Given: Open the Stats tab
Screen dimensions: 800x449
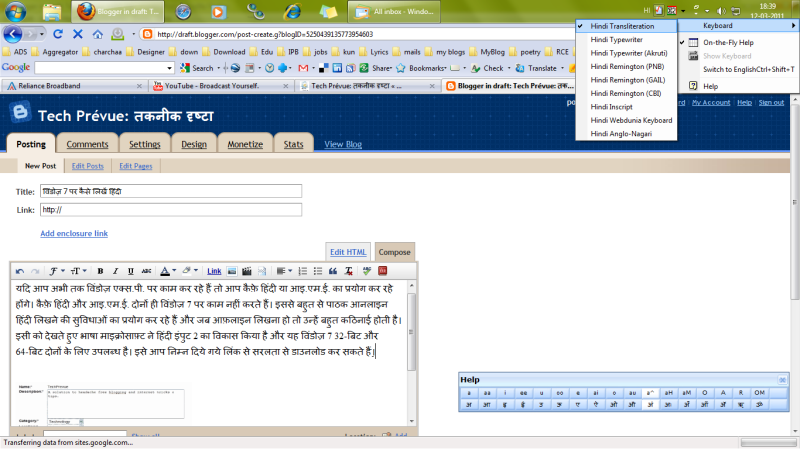Looking at the screenshot, I should point(293,144).
